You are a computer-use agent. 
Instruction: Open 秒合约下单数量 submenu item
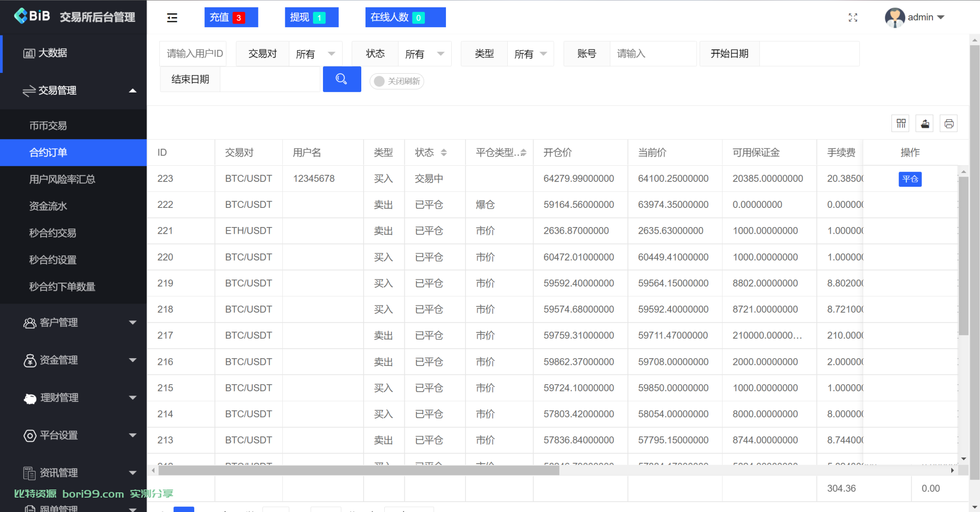click(73, 286)
